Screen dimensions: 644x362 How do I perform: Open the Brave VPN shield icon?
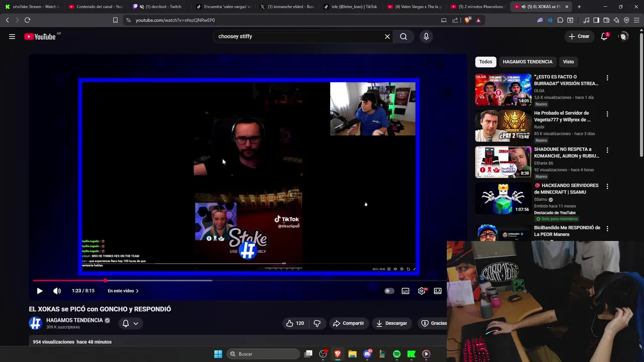click(626, 20)
